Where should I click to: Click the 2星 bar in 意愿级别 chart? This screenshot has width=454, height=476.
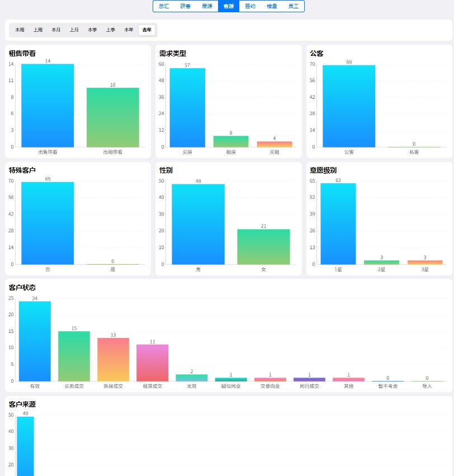tap(382, 262)
